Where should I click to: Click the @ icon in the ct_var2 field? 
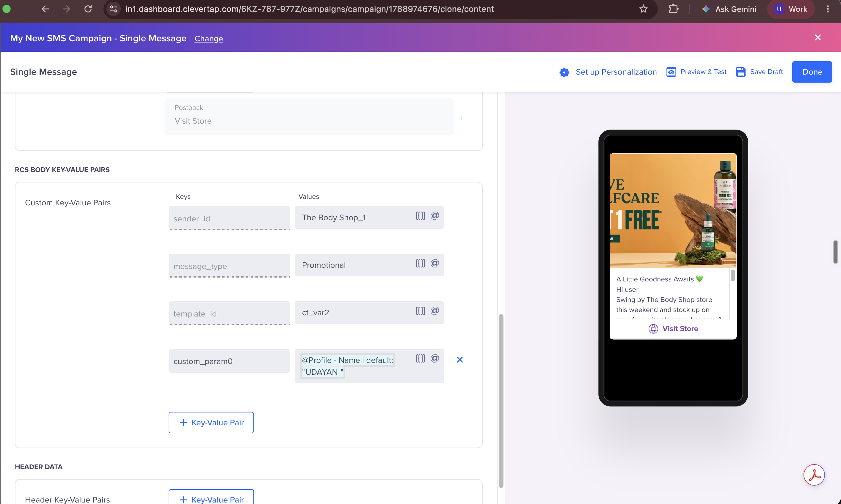[434, 311]
